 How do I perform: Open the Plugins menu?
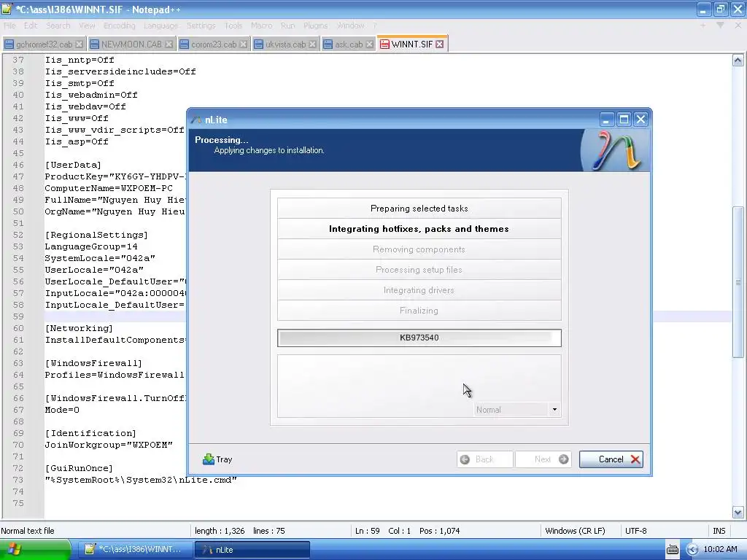(x=315, y=26)
